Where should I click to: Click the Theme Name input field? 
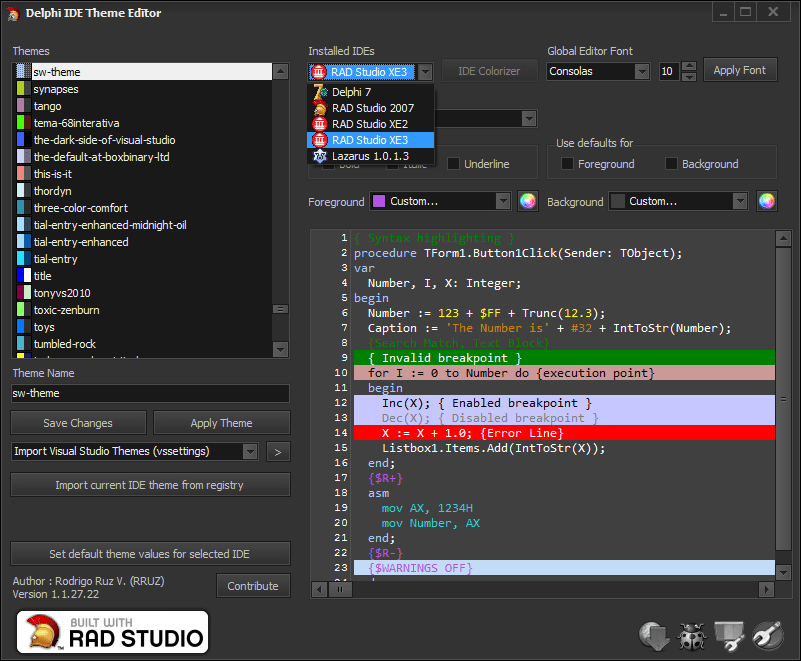[x=150, y=393]
